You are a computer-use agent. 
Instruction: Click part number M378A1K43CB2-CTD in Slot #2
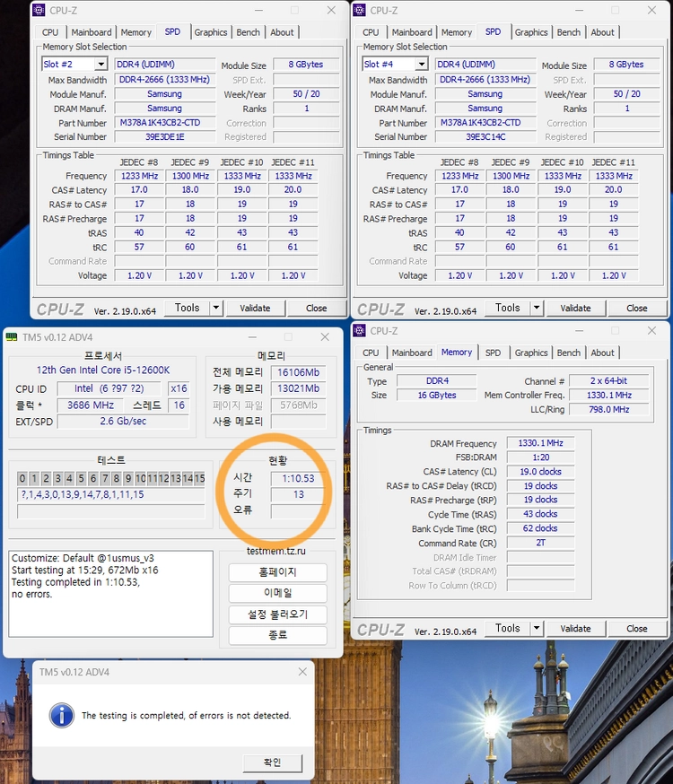(165, 123)
